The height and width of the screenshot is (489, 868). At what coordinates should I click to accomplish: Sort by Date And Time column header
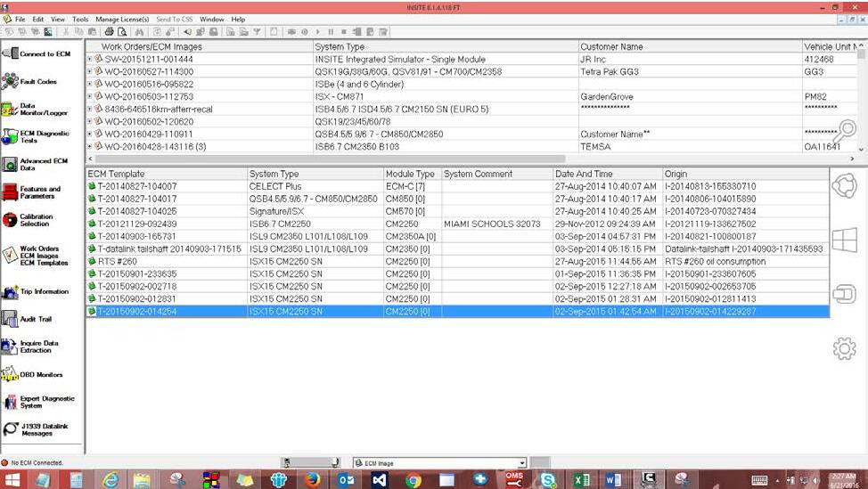[608, 174]
